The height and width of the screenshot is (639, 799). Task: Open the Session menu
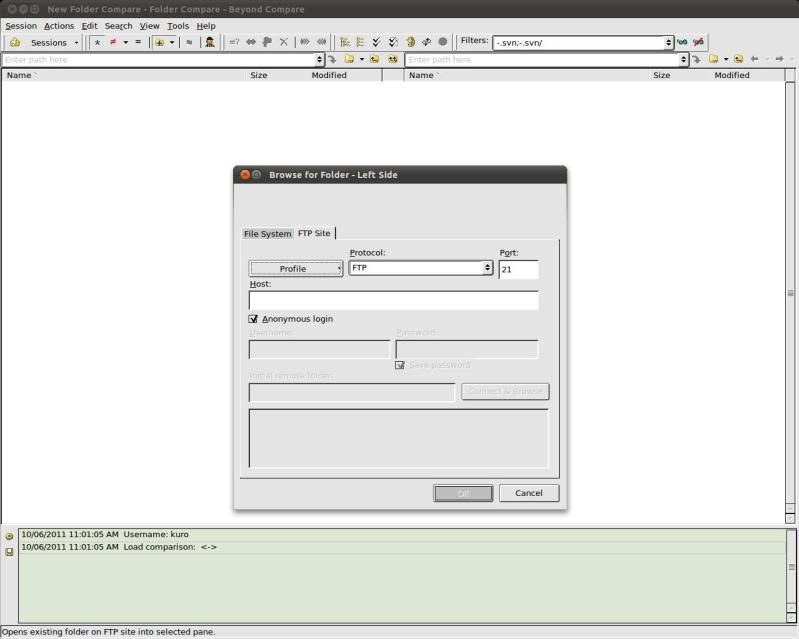[21, 25]
